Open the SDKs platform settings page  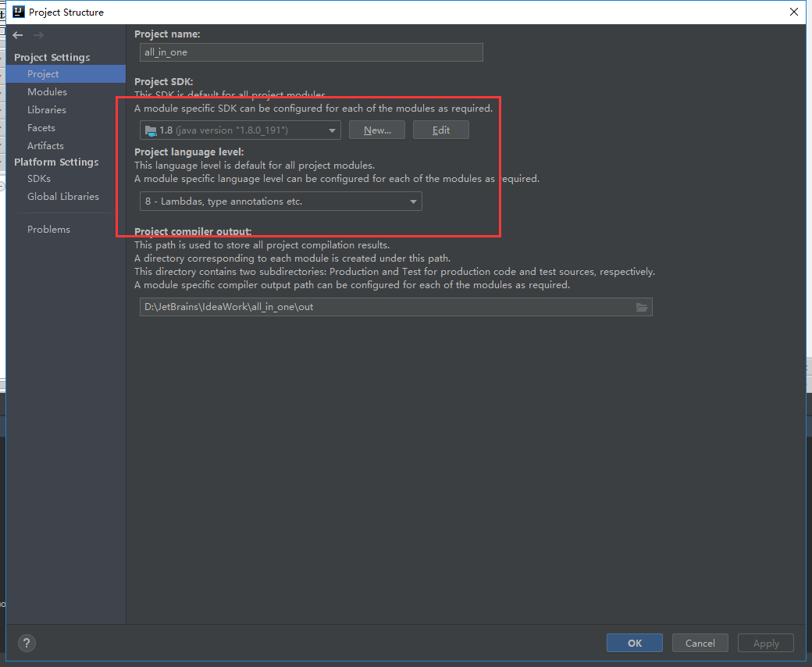tap(39, 178)
